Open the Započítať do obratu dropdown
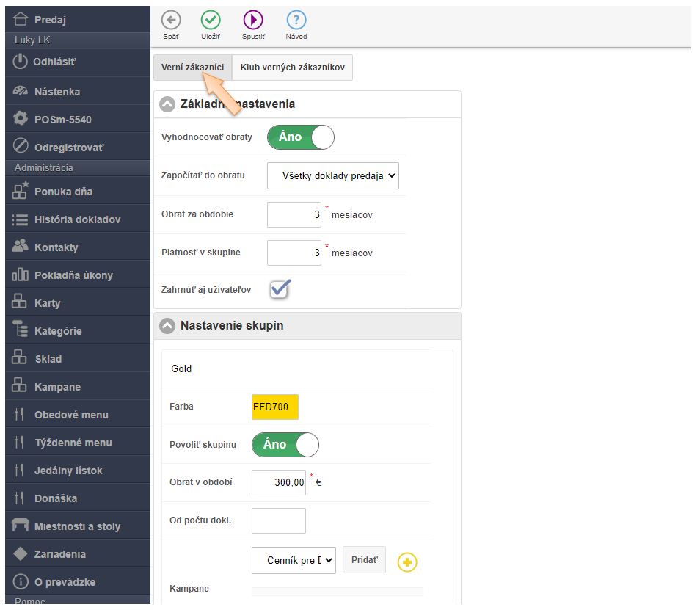Image resolution: width=700 pixels, height=610 pixels. point(332,176)
